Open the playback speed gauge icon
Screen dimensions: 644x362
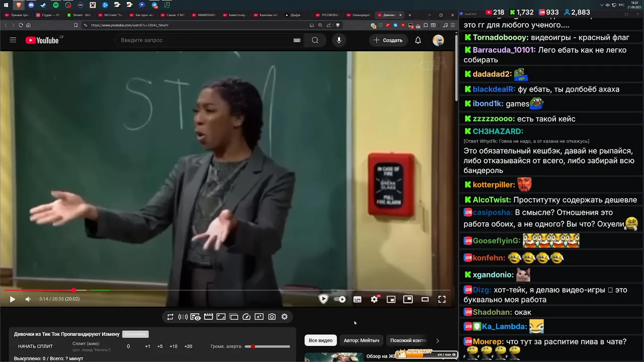(247, 317)
